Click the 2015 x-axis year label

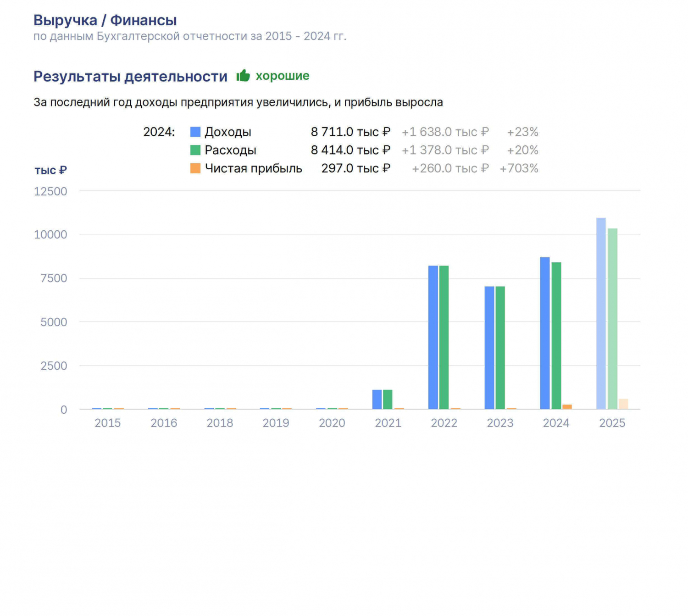pos(108,423)
